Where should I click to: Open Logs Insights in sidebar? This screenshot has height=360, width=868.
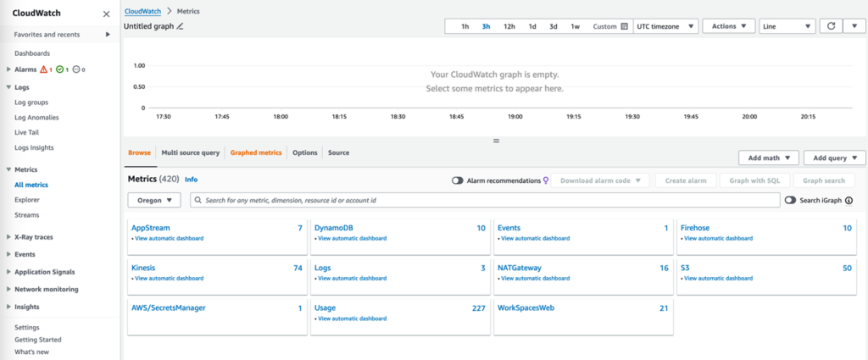[34, 147]
